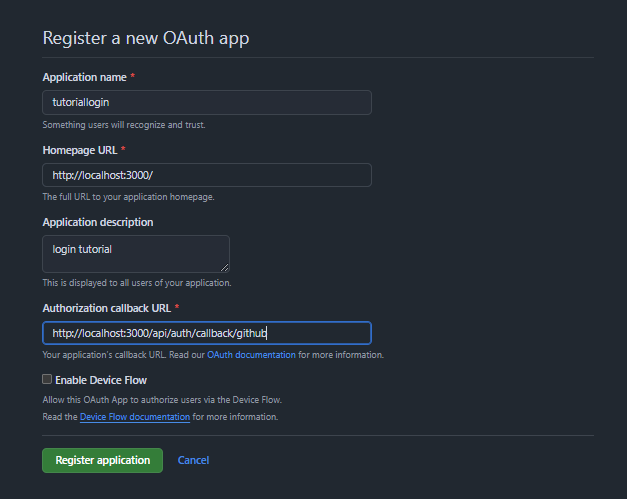Image resolution: width=627 pixels, height=499 pixels.
Task: Cancel the OAuth app registration
Action: 193,460
